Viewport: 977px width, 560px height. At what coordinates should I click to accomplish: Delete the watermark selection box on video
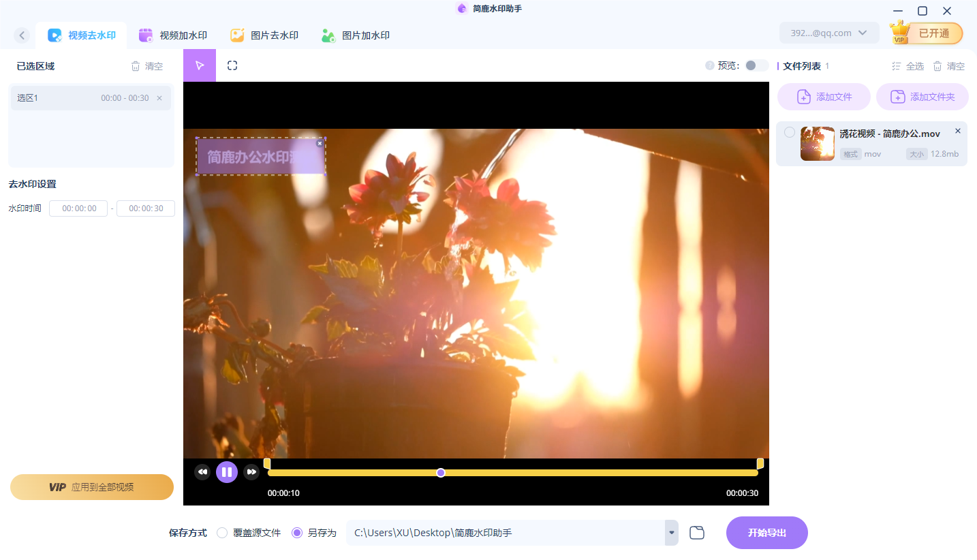point(320,143)
